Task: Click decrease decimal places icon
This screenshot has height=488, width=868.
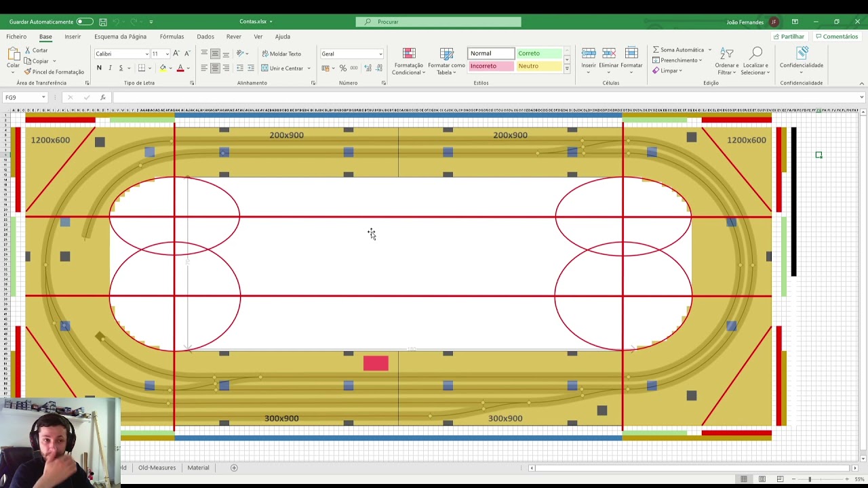Action: tap(378, 68)
